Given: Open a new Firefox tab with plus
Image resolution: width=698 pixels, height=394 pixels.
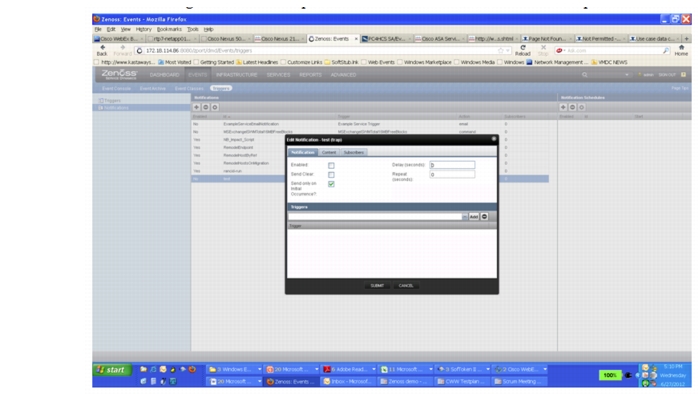Looking at the screenshot, I should pyautogui.click(x=686, y=39).
